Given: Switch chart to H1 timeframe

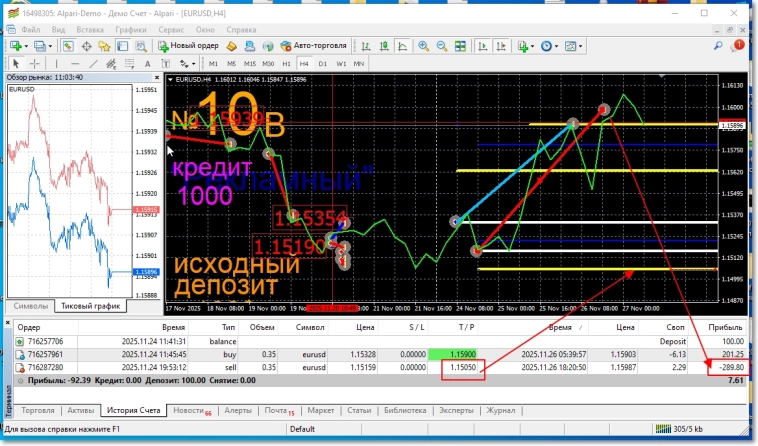Looking at the screenshot, I should [283, 64].
